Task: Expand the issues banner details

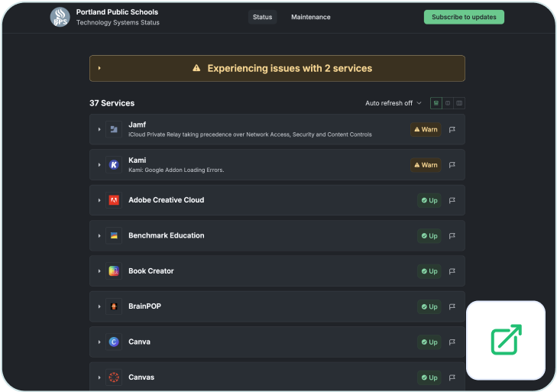Action: pyautogui.click(x=99, y=68)
